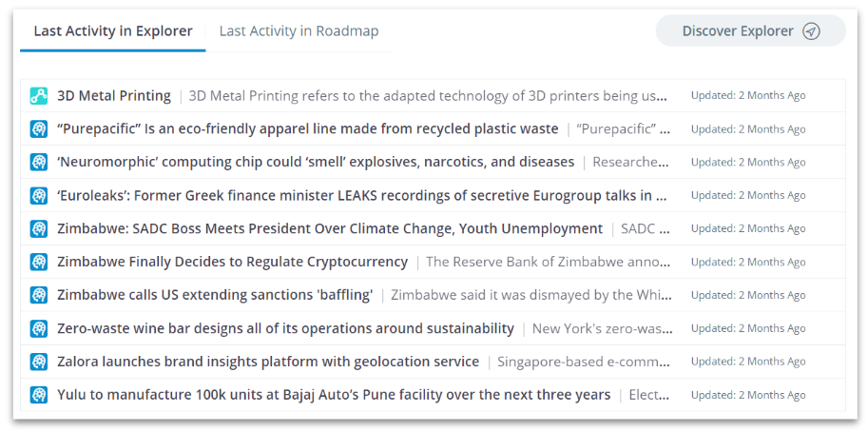
Task: Click the Updated timestamp on the Euroleaks row
Action: [748, 195]
